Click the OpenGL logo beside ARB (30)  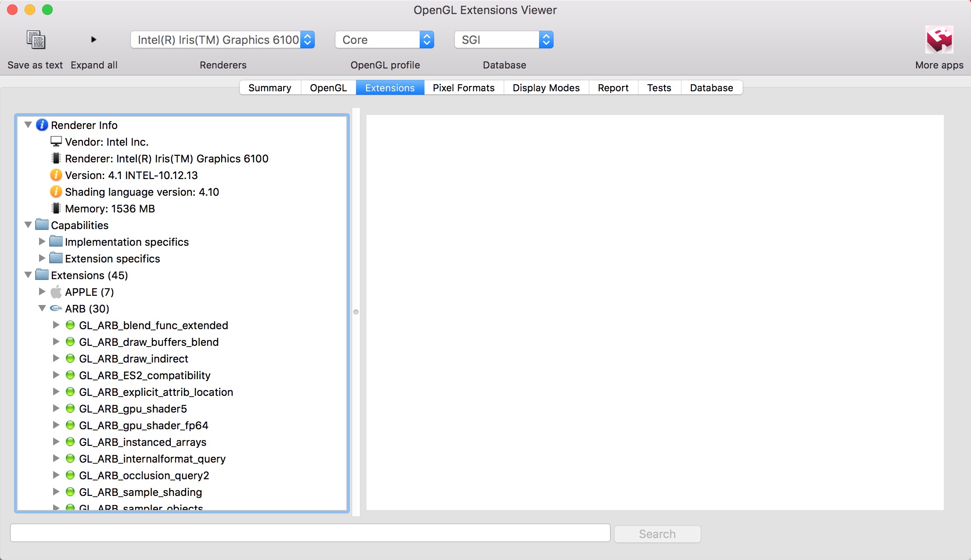(x=56, y=309)
